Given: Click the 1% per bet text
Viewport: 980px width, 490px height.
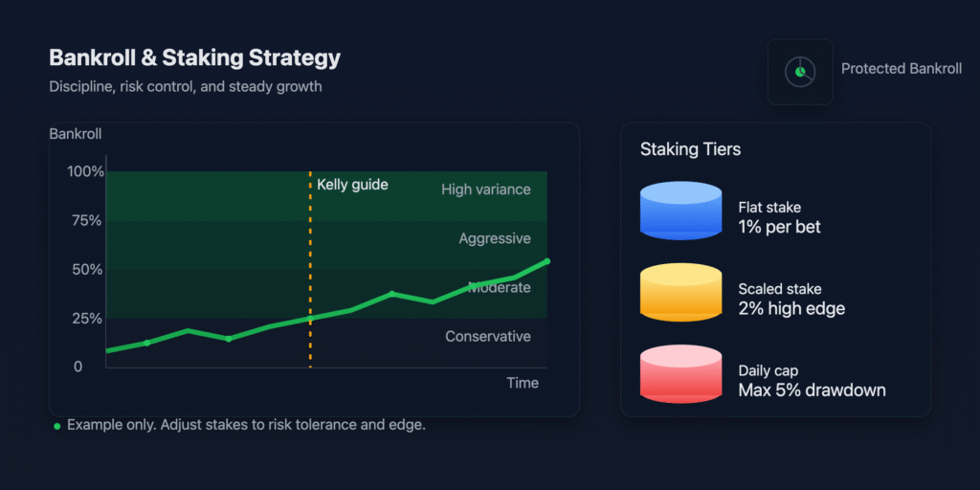Looking at the screenshot, I should 779,227.
